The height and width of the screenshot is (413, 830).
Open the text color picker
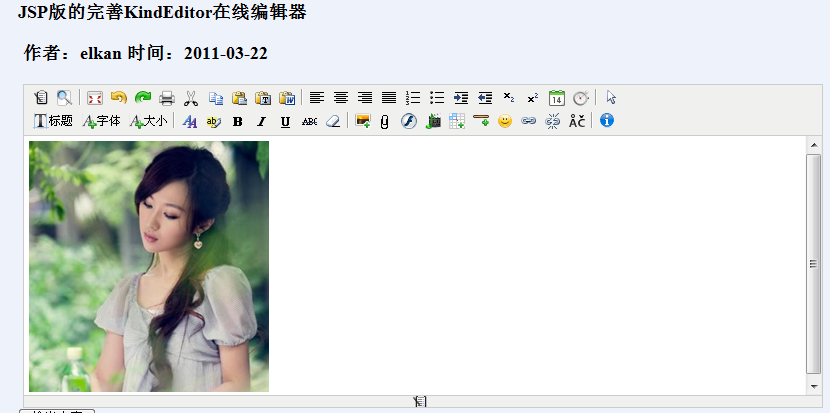coord(190,121)
